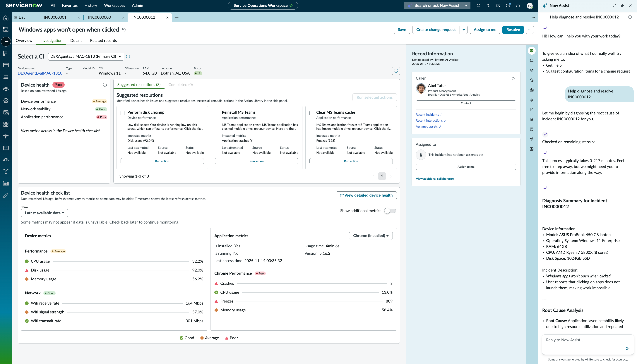Click the Search or ask Now Assist box
637x364 pixels.
433,6
